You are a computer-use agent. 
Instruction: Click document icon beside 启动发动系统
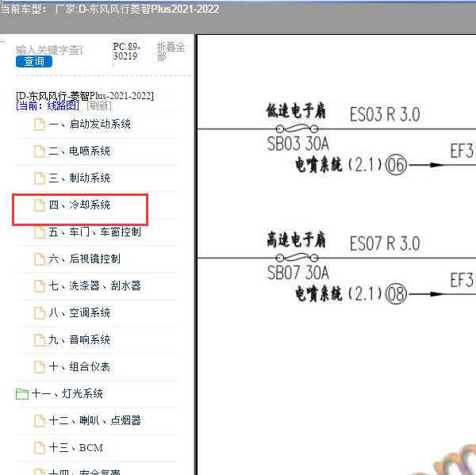click(40, 124)
